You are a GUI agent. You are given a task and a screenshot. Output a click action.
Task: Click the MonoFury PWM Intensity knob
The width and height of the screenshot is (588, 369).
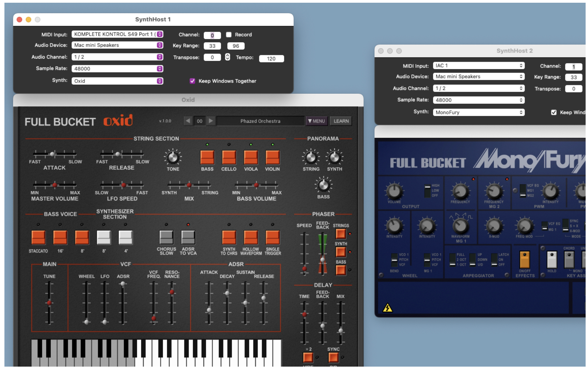pos(550,191)
